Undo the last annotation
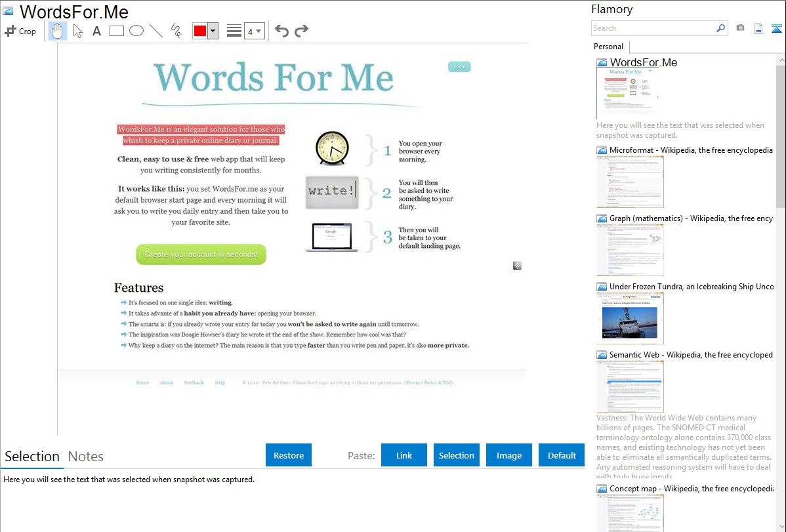The image size is (786, 532). click(281, 31)
